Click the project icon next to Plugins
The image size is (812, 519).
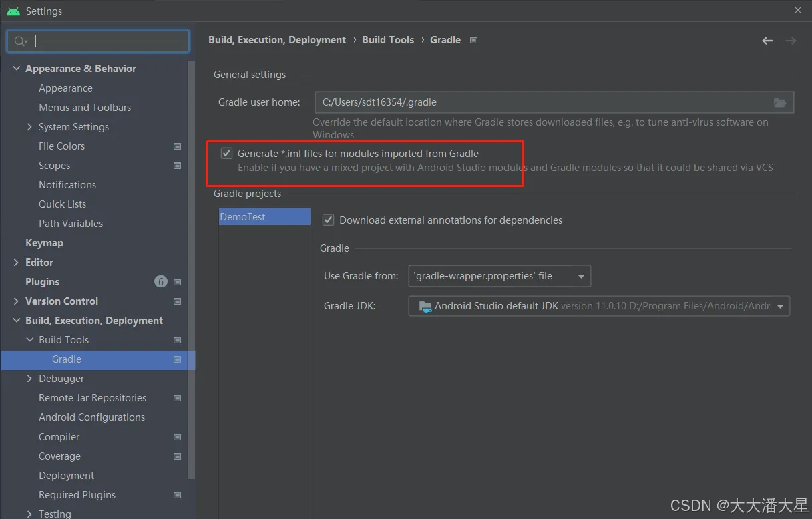point(178,282)
